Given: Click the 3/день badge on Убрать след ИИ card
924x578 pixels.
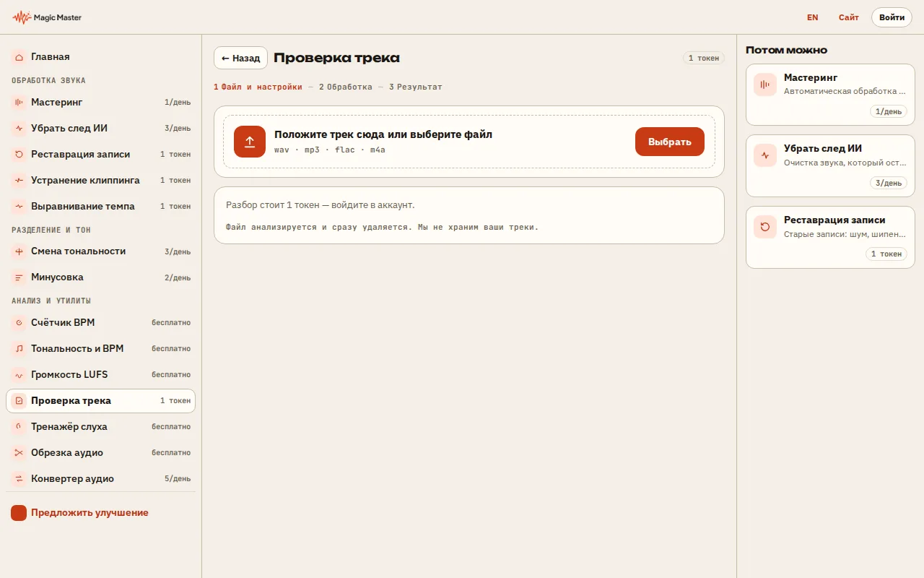Looking at the screenshot, I should click(889, 183).
